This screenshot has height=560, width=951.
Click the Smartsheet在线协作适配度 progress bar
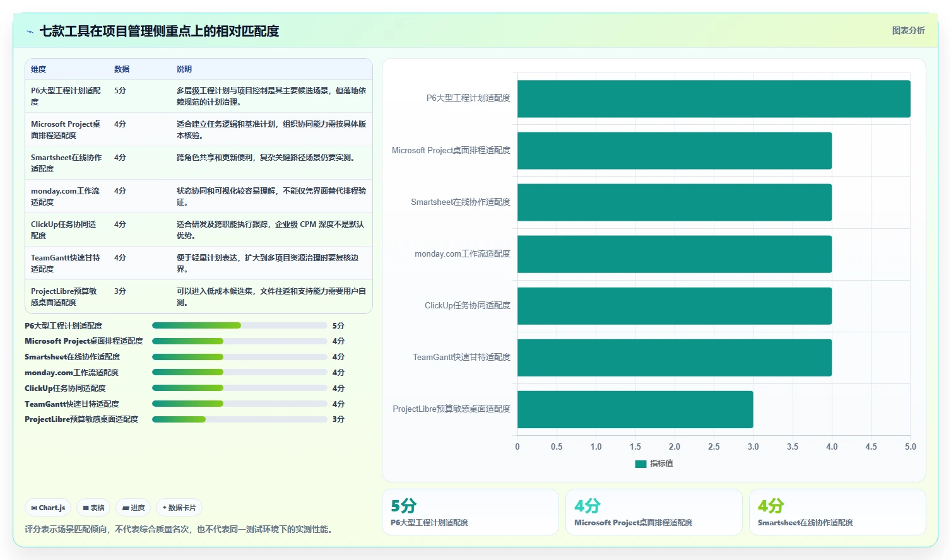coord(240,357)
